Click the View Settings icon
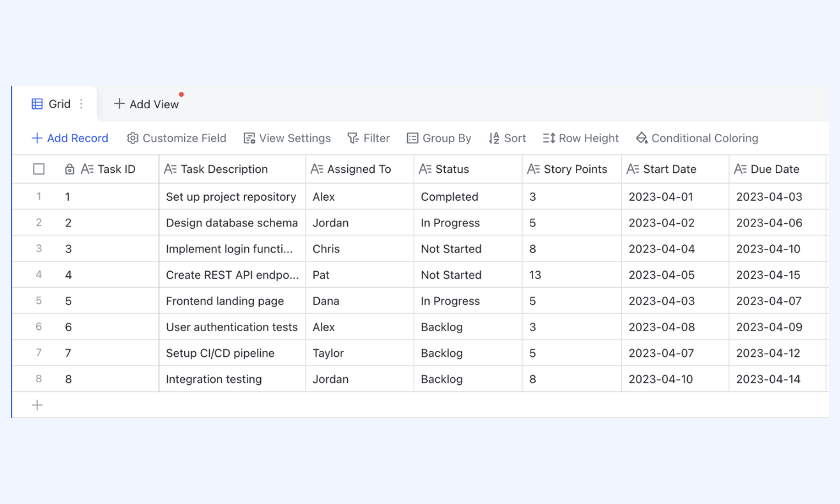This screenshot has width=840, height=504. click(x=249, y=138)
